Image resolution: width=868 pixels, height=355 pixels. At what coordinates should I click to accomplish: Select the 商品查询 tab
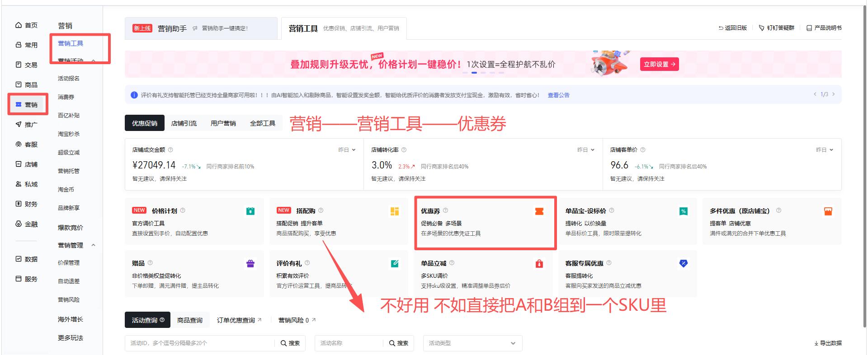(190, 320)
